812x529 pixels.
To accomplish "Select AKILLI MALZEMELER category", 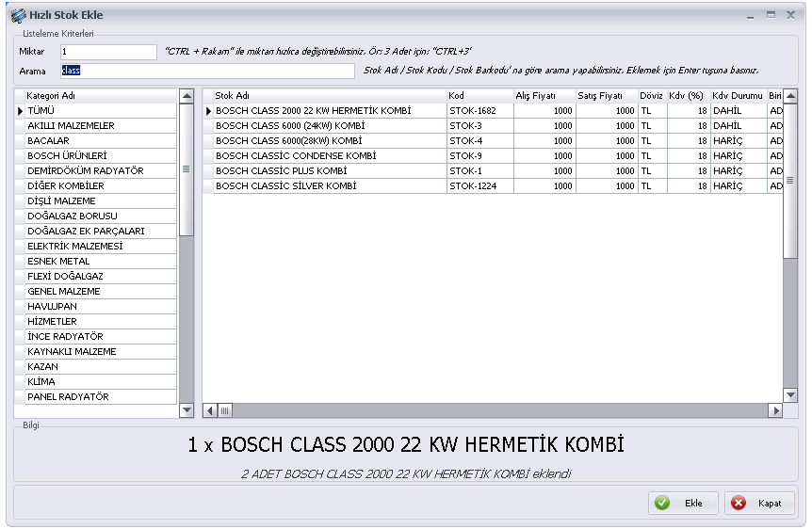I will pyautogui.click(x=101, y=126).
